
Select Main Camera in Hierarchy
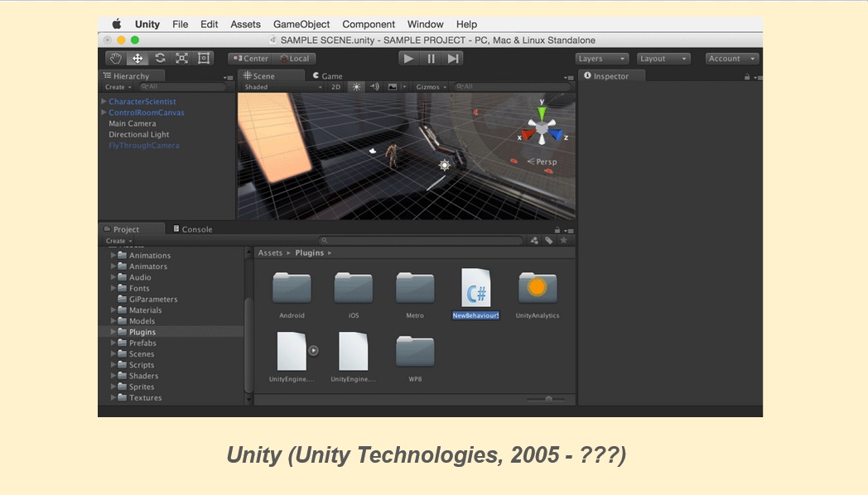[x=133, y=123]
